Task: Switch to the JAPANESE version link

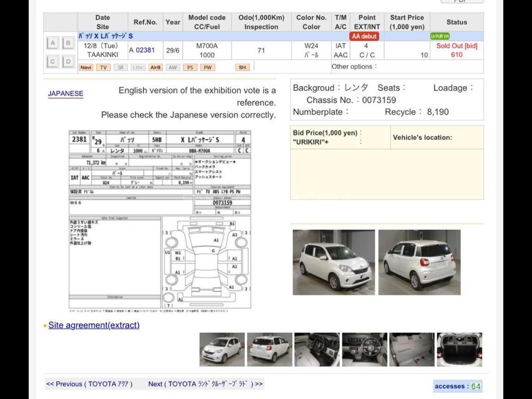Action: (65, 94)
